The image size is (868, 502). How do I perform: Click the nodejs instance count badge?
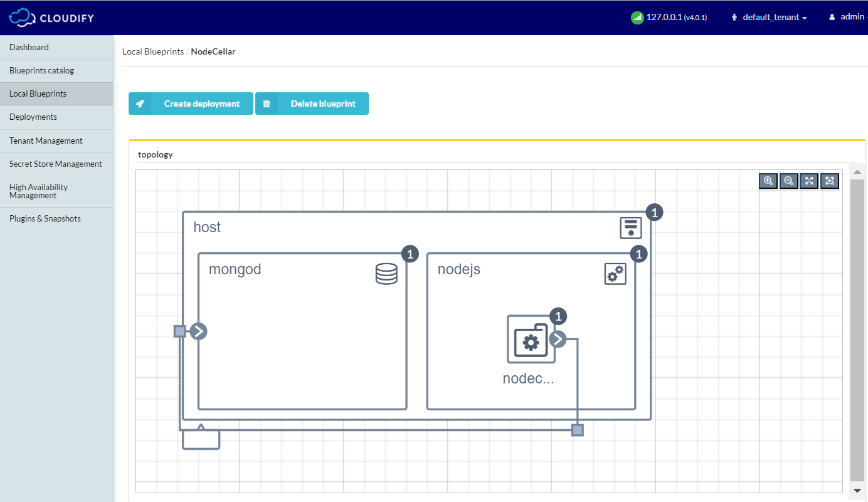click(639, 254)
